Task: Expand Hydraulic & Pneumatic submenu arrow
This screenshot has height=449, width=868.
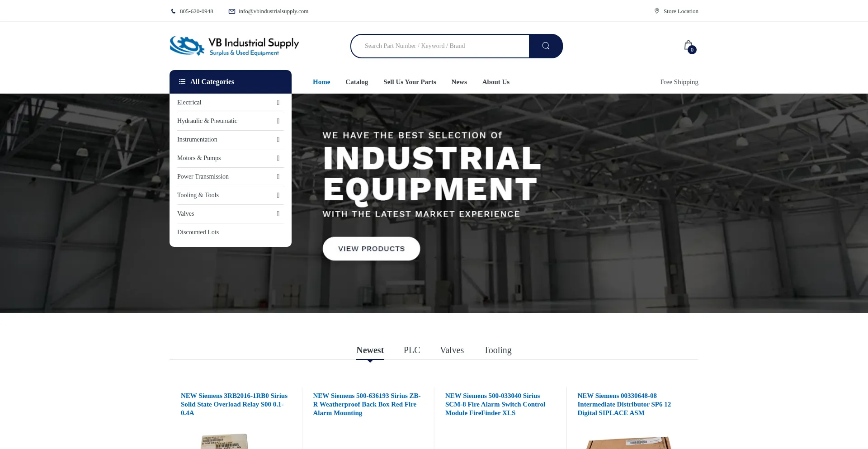Action: [278, 121]
